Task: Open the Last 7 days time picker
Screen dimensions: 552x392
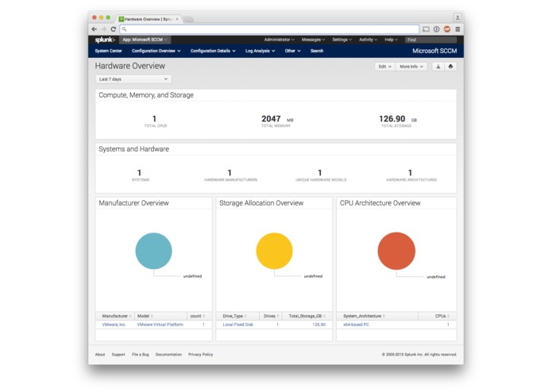Action: 133,79
